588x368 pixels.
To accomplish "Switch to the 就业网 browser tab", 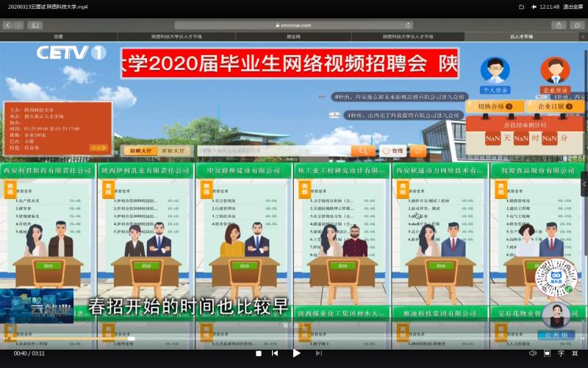I will pyautogui.click(x=293, y=36).
